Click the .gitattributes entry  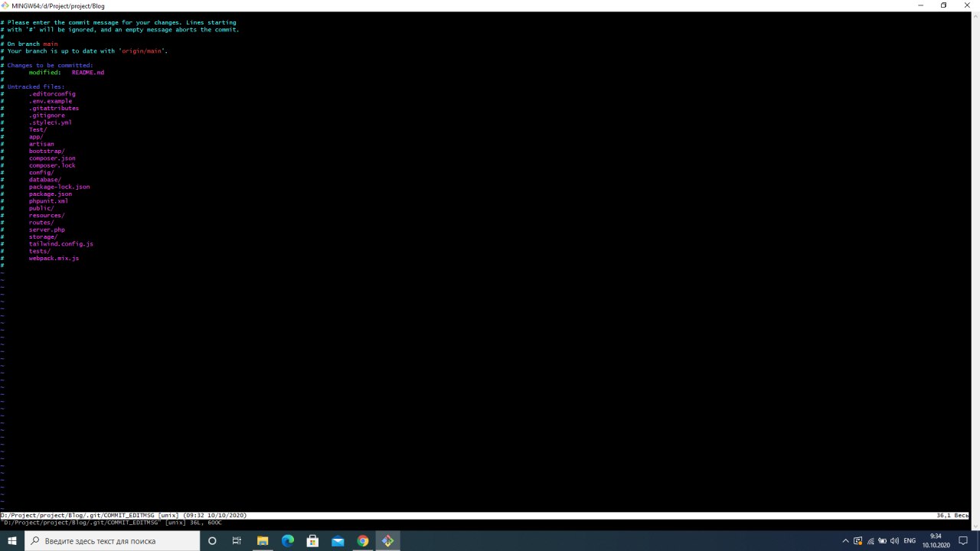(x=54, y=108)
